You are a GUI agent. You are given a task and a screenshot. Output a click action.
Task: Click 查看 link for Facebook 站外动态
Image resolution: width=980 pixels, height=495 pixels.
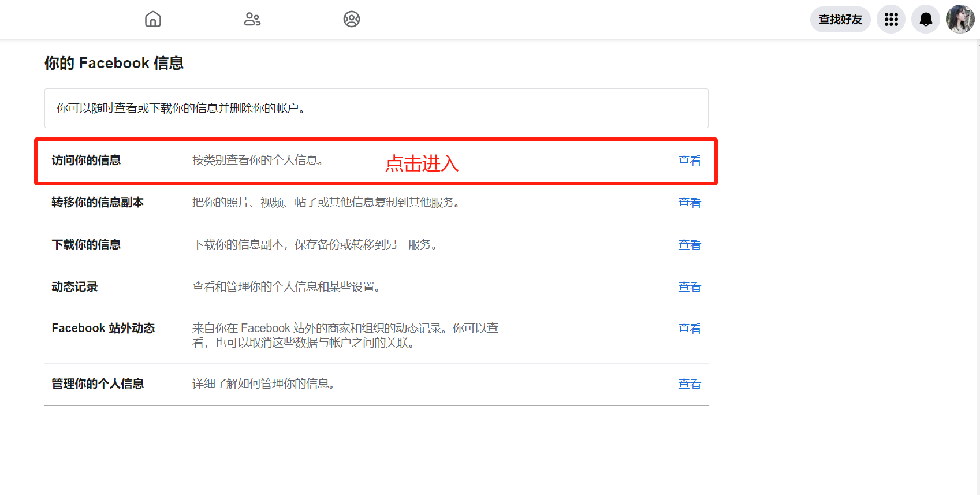point(690,329)
